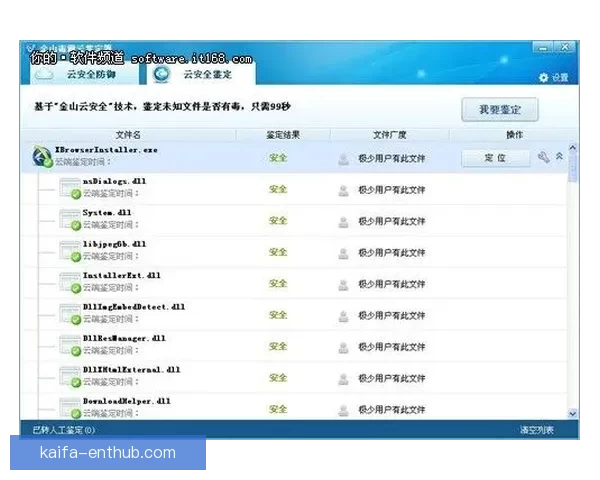Click the System.dll file name
Viewport: 600px width, 480px height.
[107, 213]
